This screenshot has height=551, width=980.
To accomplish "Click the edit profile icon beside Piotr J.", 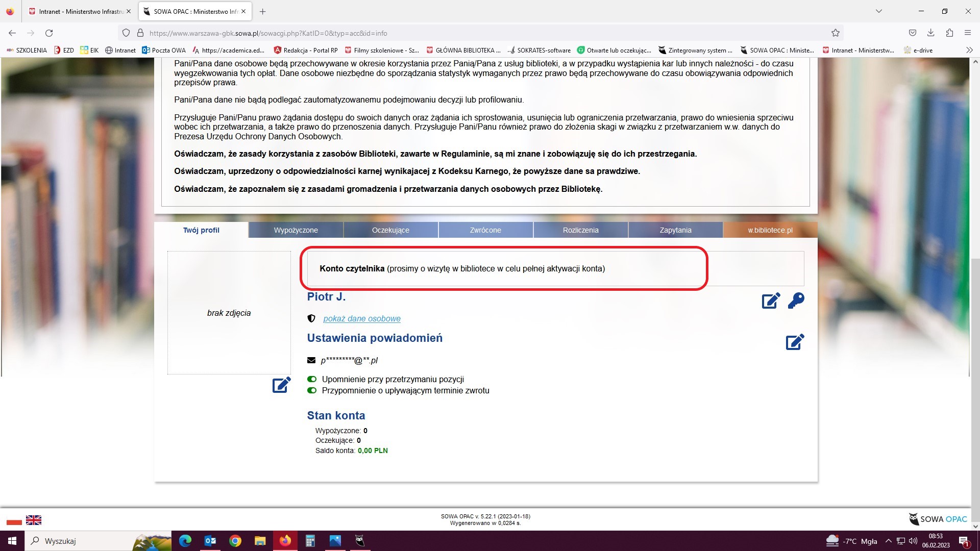I will tap(771, 301).
